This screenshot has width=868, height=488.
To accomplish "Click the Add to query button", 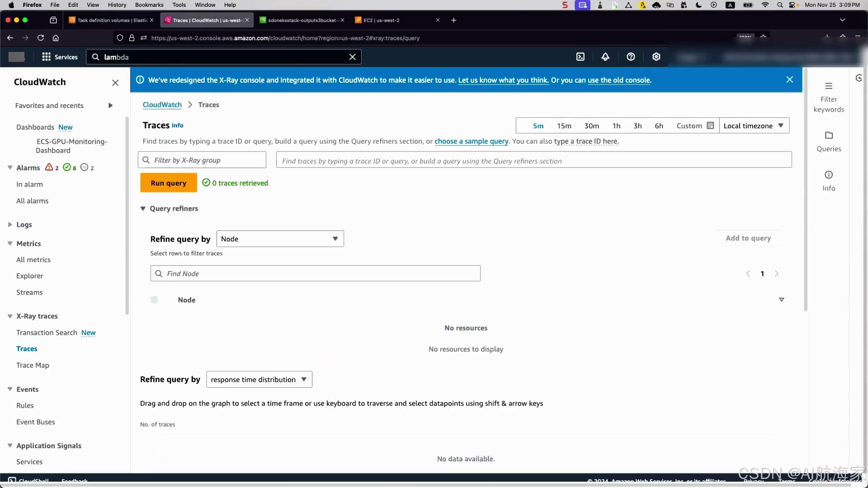I will point(748,238).
